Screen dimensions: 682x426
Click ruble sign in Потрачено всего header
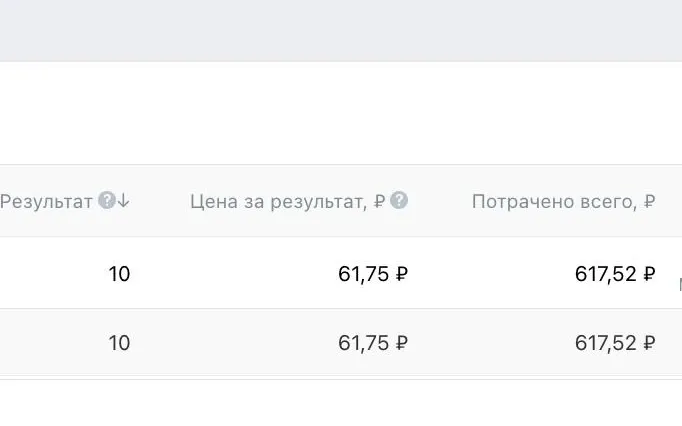[x=649, y=201]
